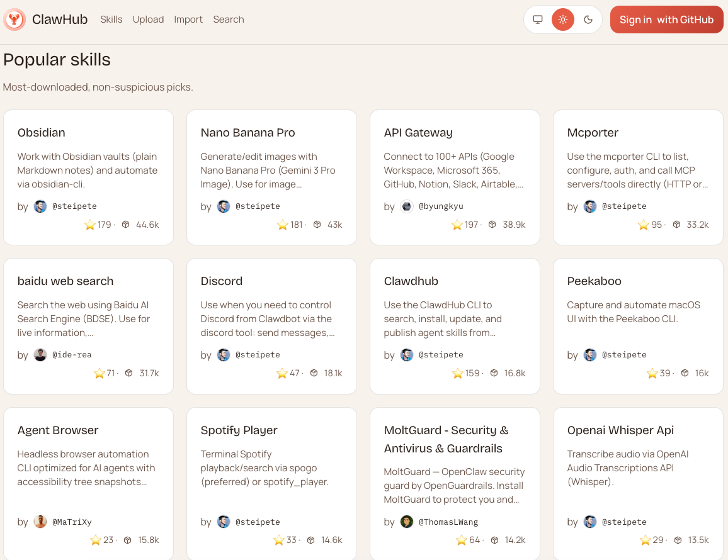Enable light theme with sun icon

563,20
